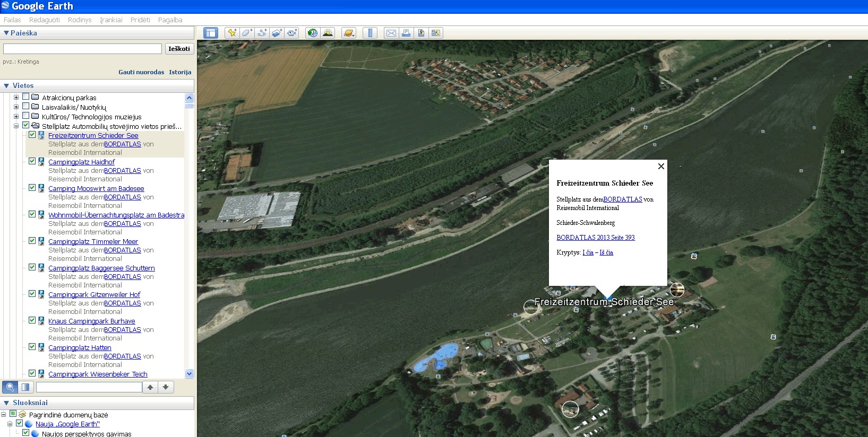This screenshot has height=437, width=868.
Task: Click the Nauja Google Earth layer globe icon
Action: (x=29, y=424)
